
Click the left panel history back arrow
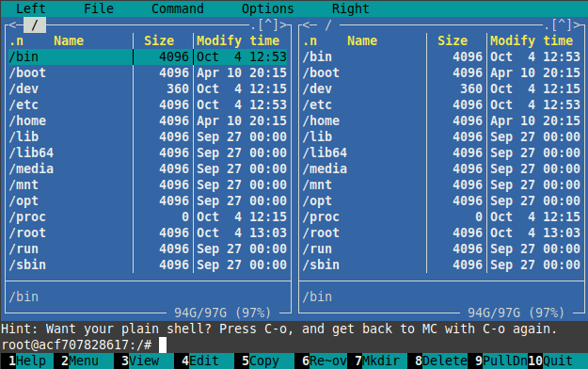pyautogui.click(x=12, y=24)
